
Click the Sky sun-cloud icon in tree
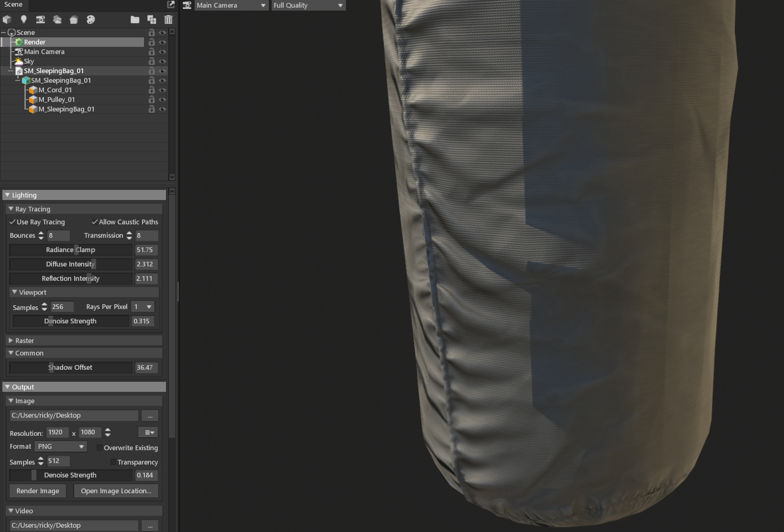point(19,61)
